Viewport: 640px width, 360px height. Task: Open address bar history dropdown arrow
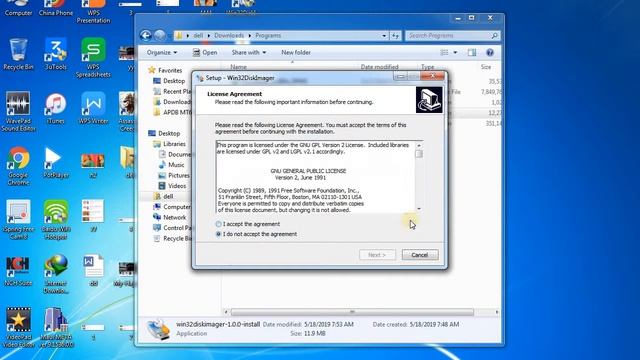(384, 36)
